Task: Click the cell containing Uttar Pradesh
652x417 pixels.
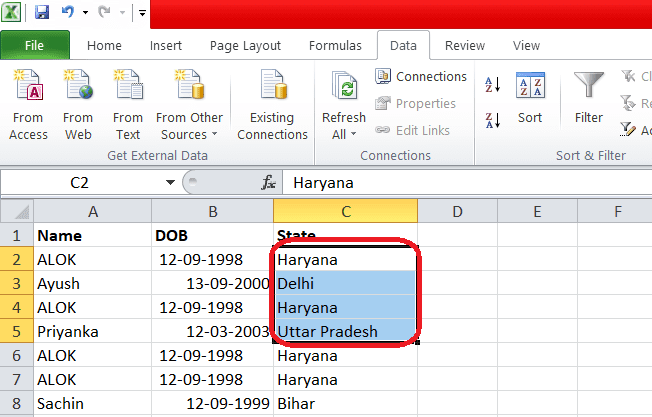Action: tap(346, 331)
